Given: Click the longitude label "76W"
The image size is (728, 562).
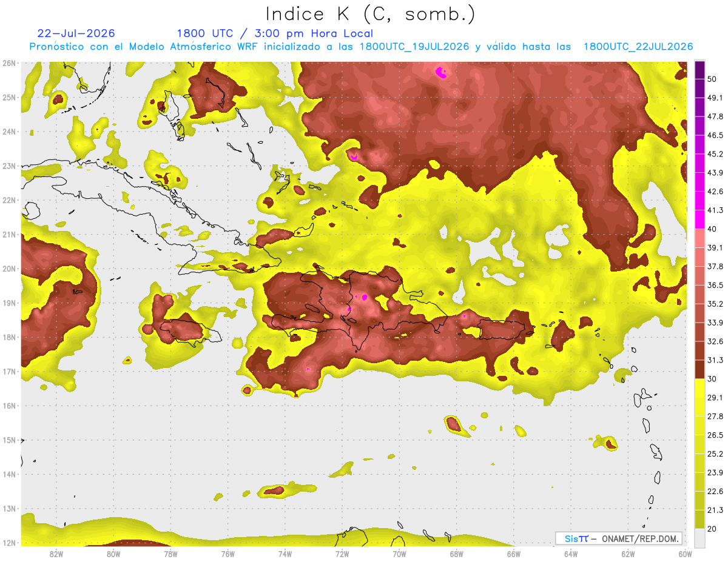Looking at the screenshot, I should pos(227,554).
